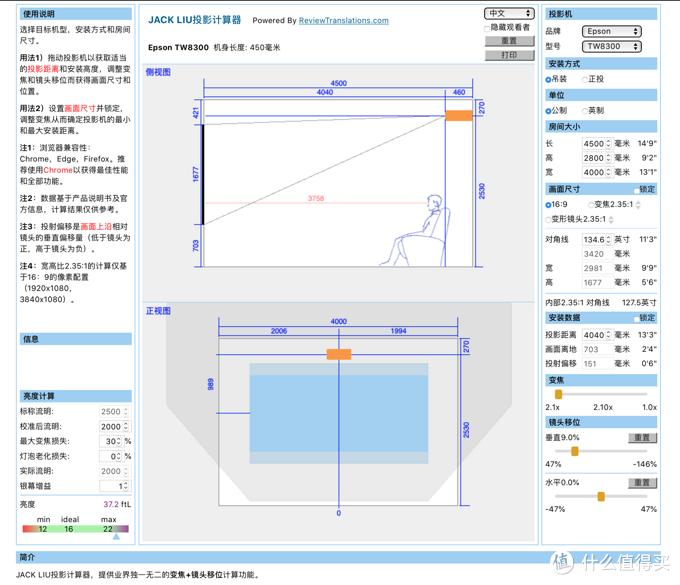The width and height of the screenshot is (680, 585).
Task: Click the Epson TW8300 heading text
Action: (178, 47)
